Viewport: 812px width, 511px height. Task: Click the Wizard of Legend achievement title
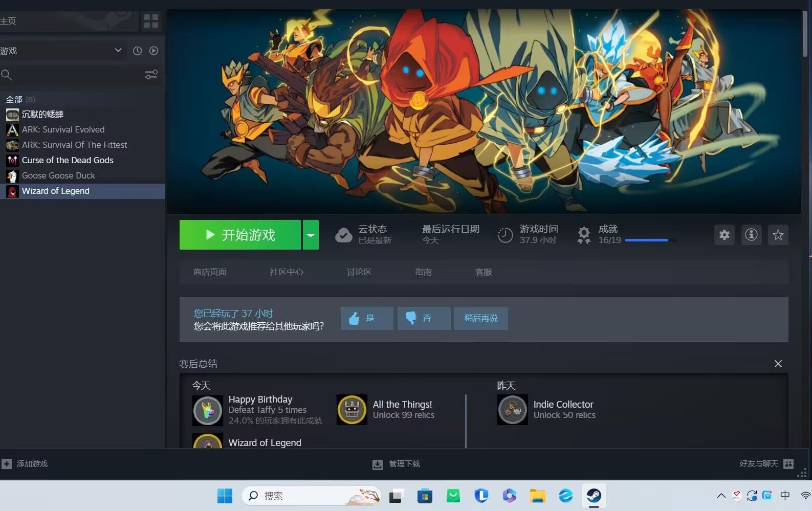pos(265,443)
